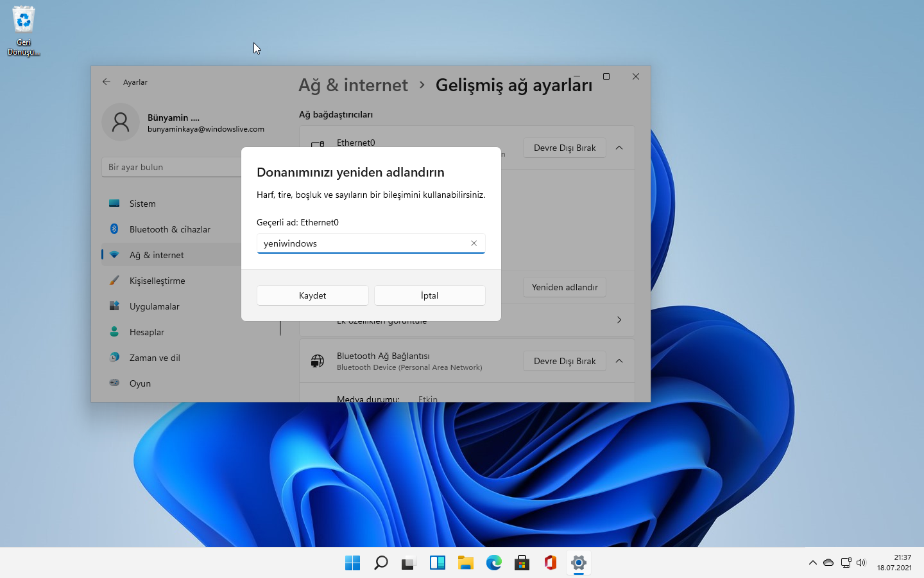924x578 pixels.
Task: Click the Sistem monitor icon
Action: pos(114,203)
